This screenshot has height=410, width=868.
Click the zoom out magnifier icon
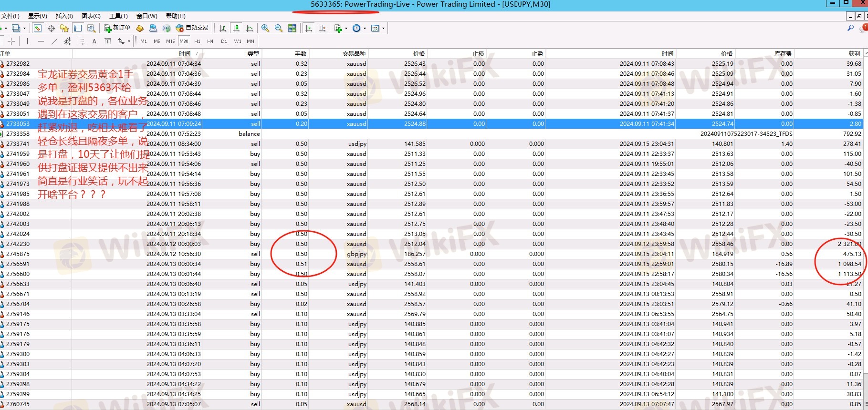(x=279, y=29)
